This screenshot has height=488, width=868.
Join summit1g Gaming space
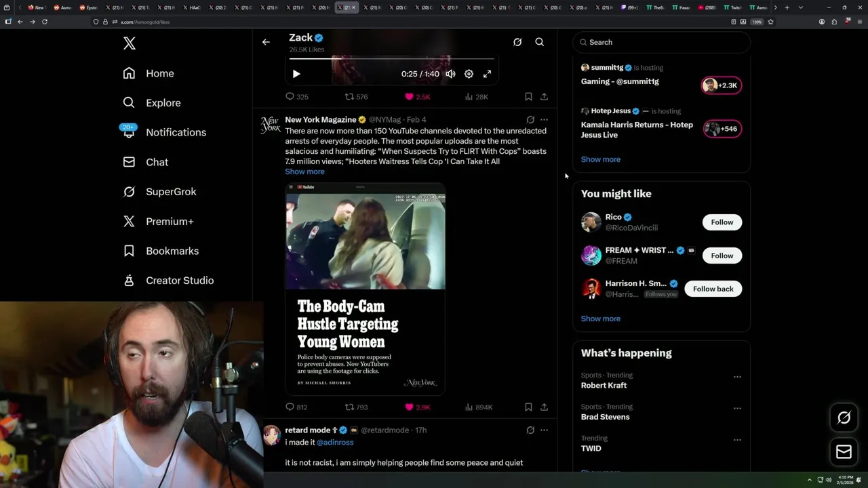point(721,85)
